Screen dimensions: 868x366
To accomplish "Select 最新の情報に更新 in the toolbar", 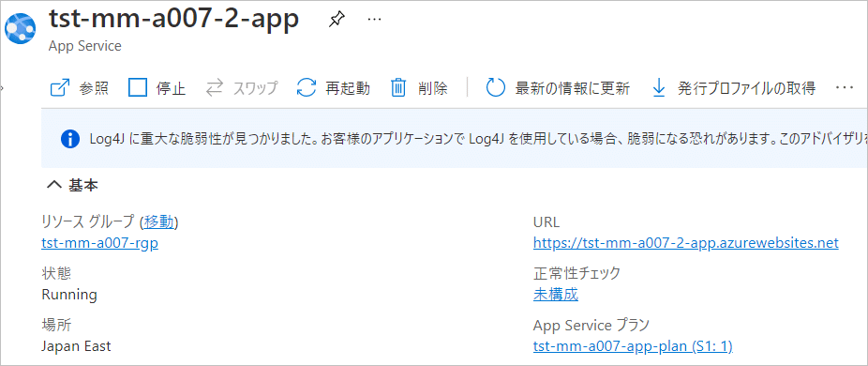I will [573, 88].
